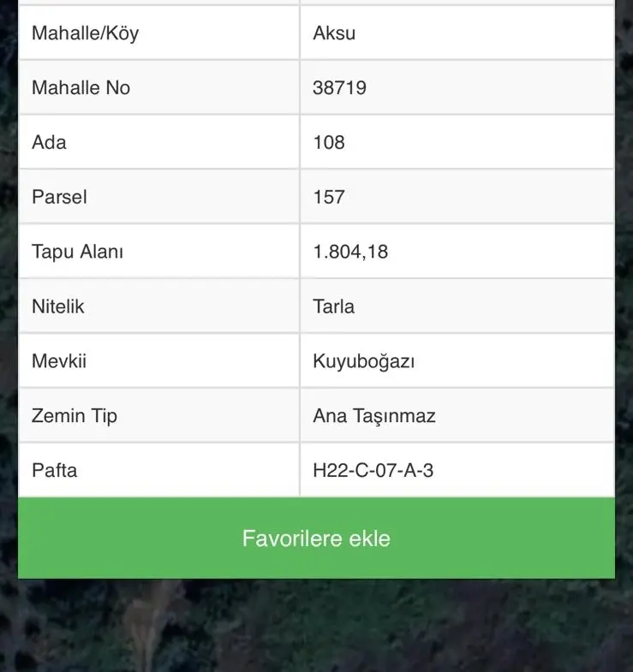Tap the Favorilere ekle button

(x=316, y=538)
